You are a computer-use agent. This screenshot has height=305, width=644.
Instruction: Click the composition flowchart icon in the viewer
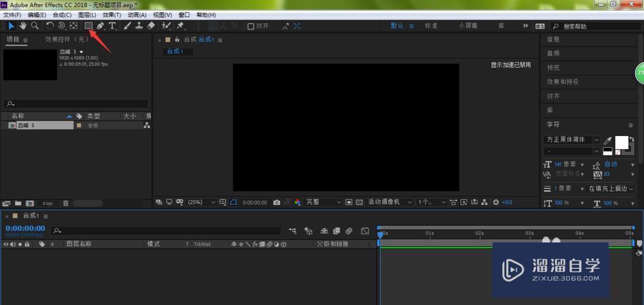485,202
